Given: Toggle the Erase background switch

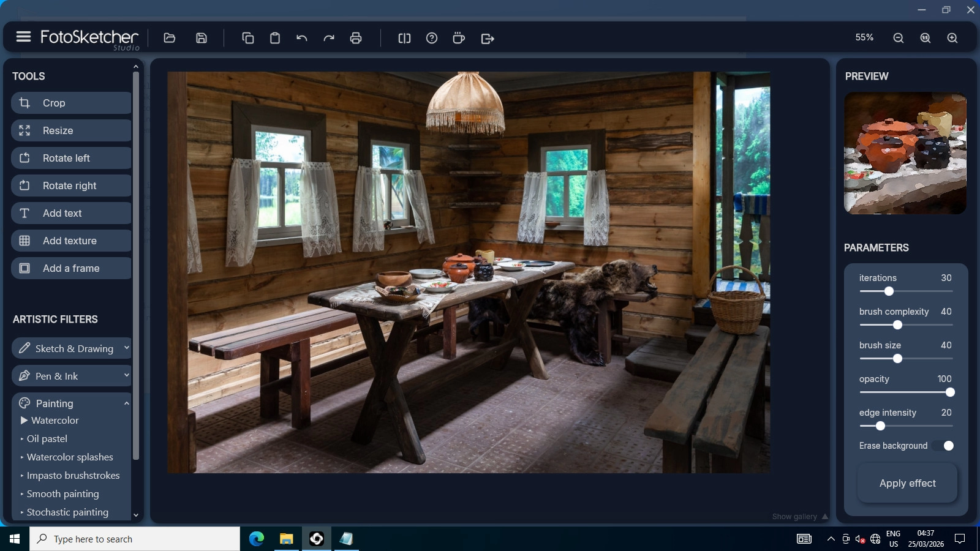Looking at the screenshot, I should point(944,446).
